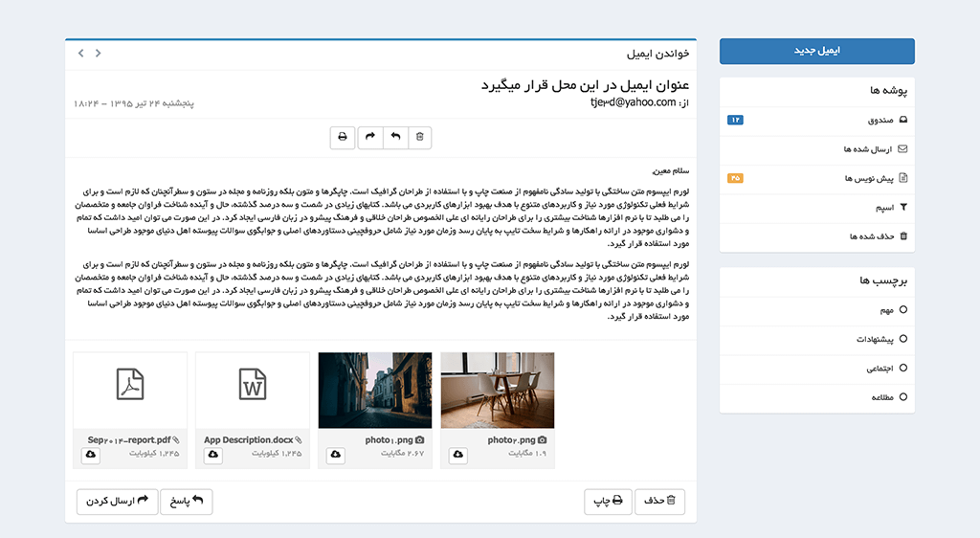Click the inbox tray icon beside صندوق
This screenshot has width=980, height=538.
click(x=903, y=120)
